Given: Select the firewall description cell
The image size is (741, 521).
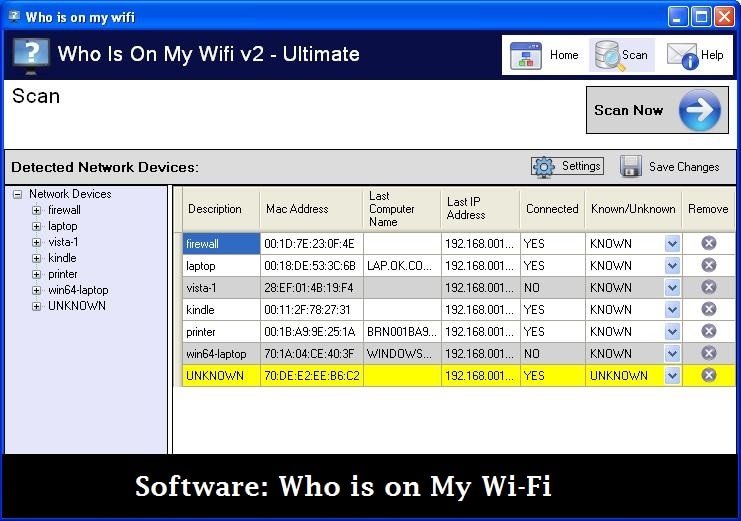Looking at the screenshot, I should 221,244.
